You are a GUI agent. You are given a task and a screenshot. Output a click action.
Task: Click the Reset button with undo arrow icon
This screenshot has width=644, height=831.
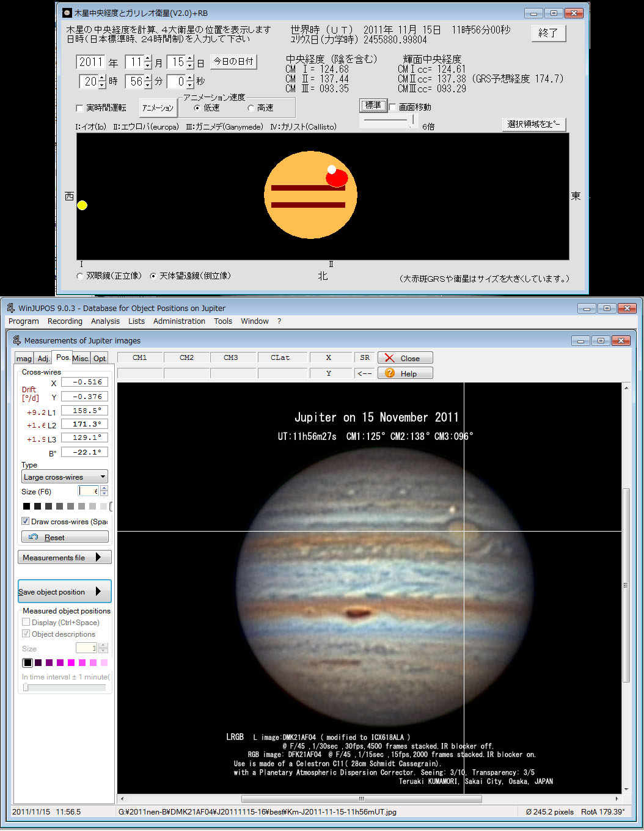[x=65, y=537]
